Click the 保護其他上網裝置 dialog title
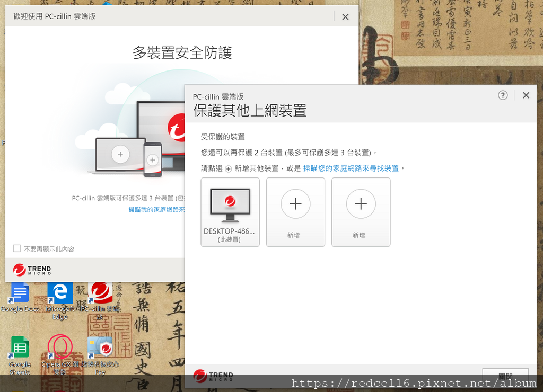Image resolution: width=543 pixels, height=392 pixels. coord(250,110)
